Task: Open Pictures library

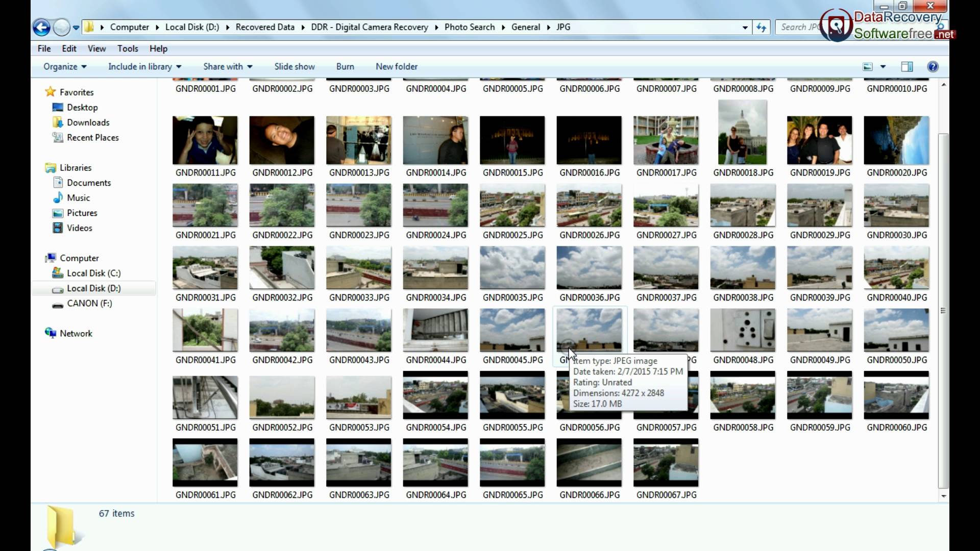Action: 75,213
